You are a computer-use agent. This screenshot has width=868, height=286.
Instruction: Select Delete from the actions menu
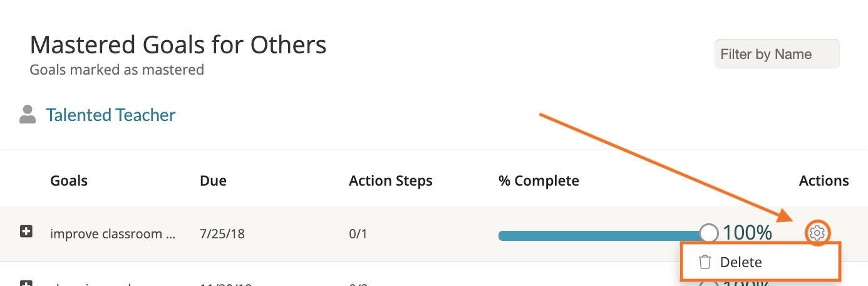coord(741,262)
